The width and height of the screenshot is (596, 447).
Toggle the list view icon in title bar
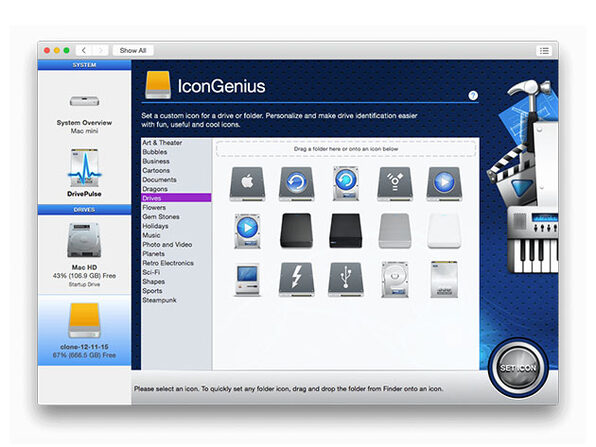[544, 51]
